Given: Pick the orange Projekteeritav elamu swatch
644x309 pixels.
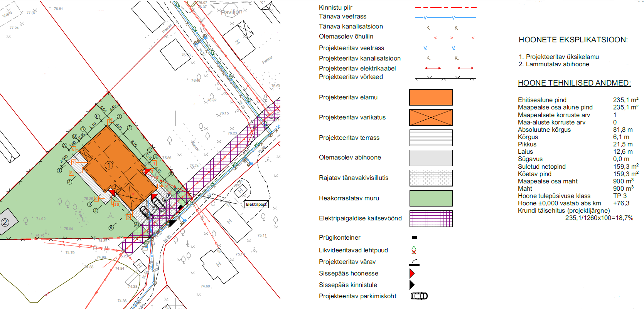Looking at the screenshot, I should point(431,97).
